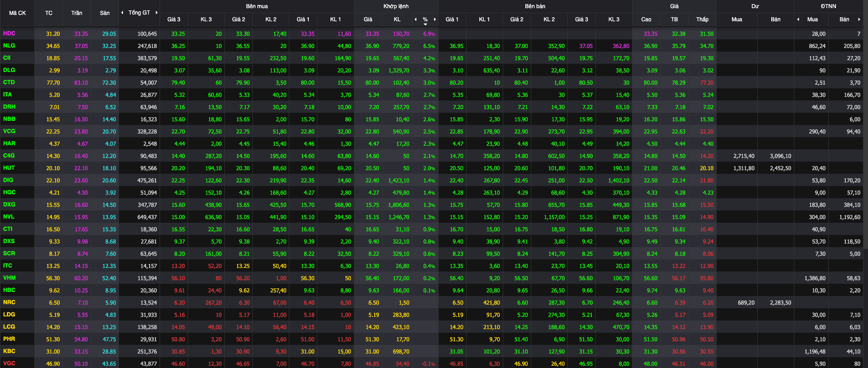Click total value 649,437 in NVL row

click(147, 217)
